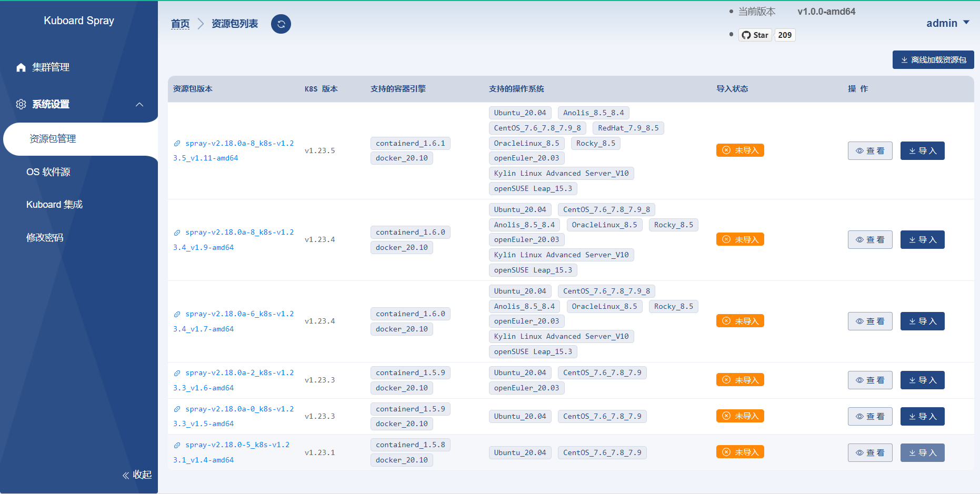The width and height of the screenshot is (980, 494).
Task: Open link spray-v2.18.0a-6_k8s-v1.23.4_v1.7-amd64
Action: click(234, 321)
